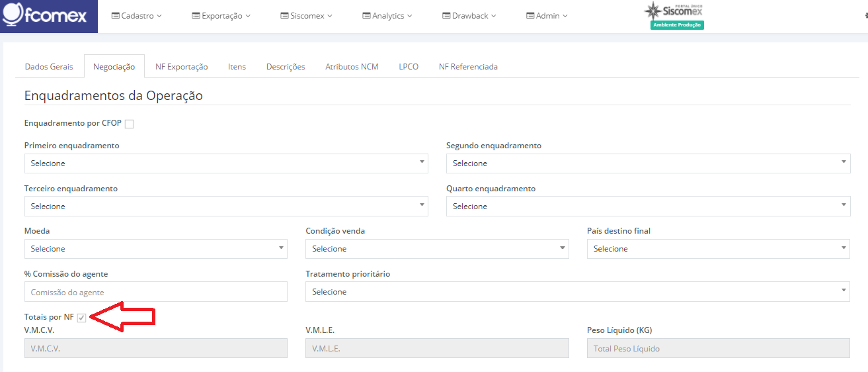Choose a currency in the Moeda dropdown
This screenshot has width=868, height=372.
click(x=156, y=249)
